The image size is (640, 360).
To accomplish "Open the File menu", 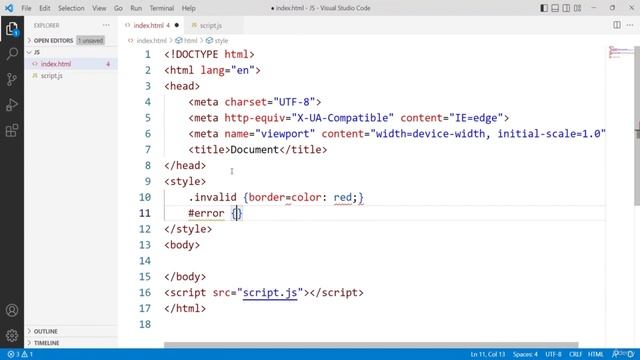I will [x=26, y=8].
